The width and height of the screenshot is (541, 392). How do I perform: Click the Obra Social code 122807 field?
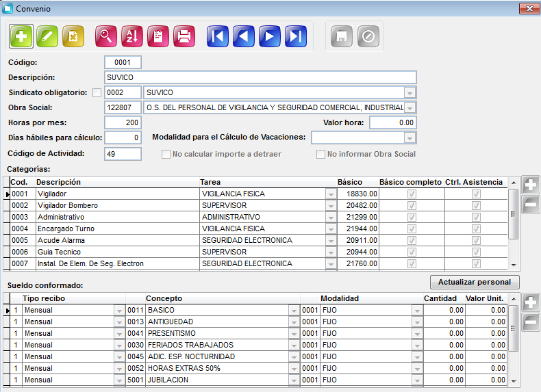pos(123,107)
